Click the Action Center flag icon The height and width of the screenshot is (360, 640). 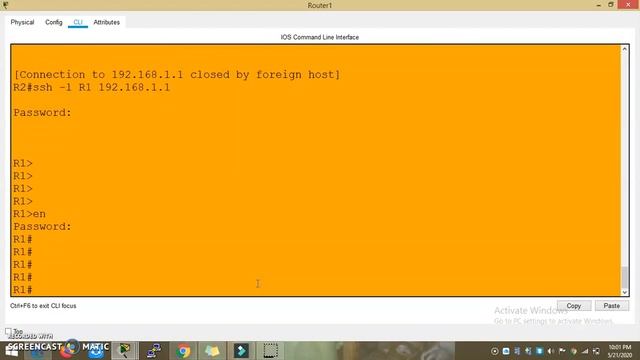(562, 351)
